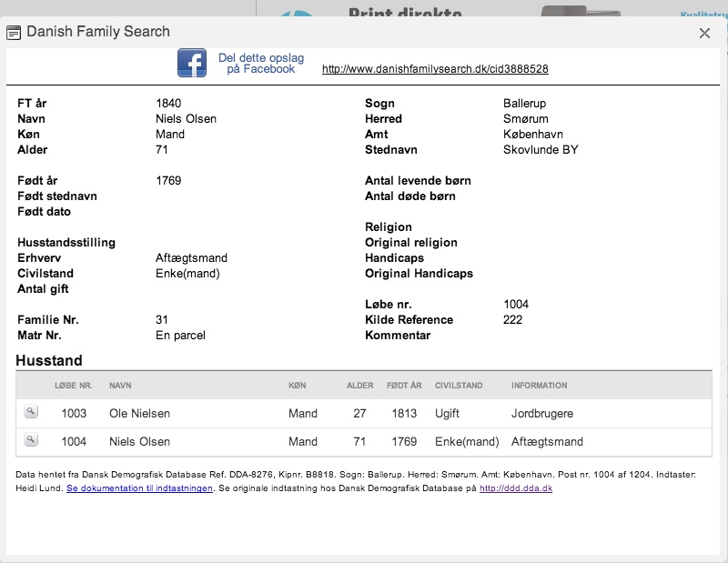Click the FØDT ÅR column header
The width and height of the screenshot is (728, 563).
point(404,386)
